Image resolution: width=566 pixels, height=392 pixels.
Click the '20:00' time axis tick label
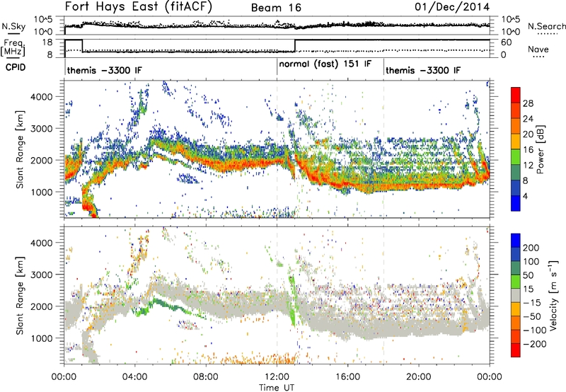coord(418,377)
